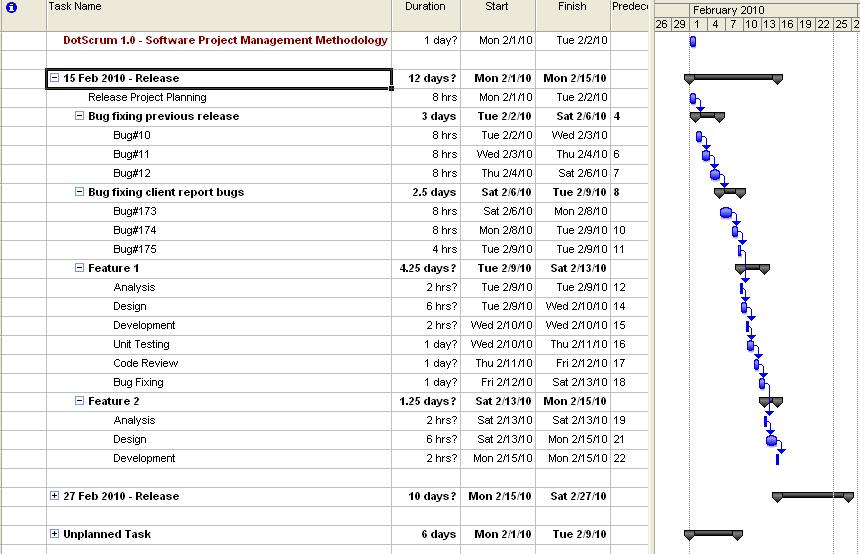Select the Bug#174 task name
Viewport: 860px width, 554px height.
coord(134,230)
